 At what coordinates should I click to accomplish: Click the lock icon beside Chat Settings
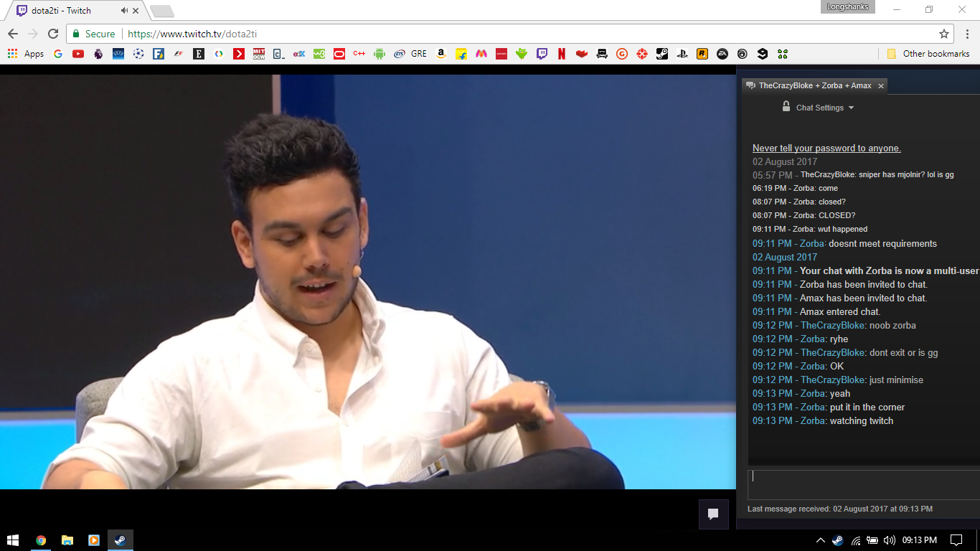pos(786,106)
